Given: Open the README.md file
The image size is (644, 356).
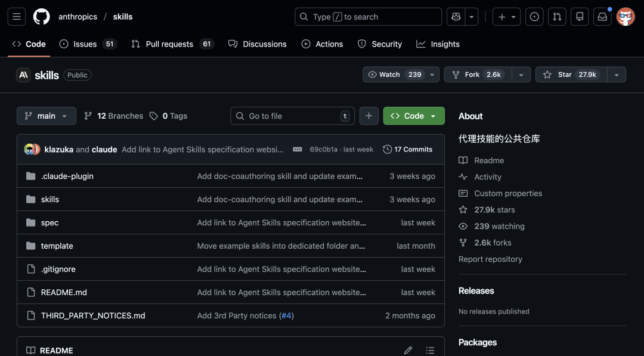Looking at the screenshot, I should click(x=64, y=292).
